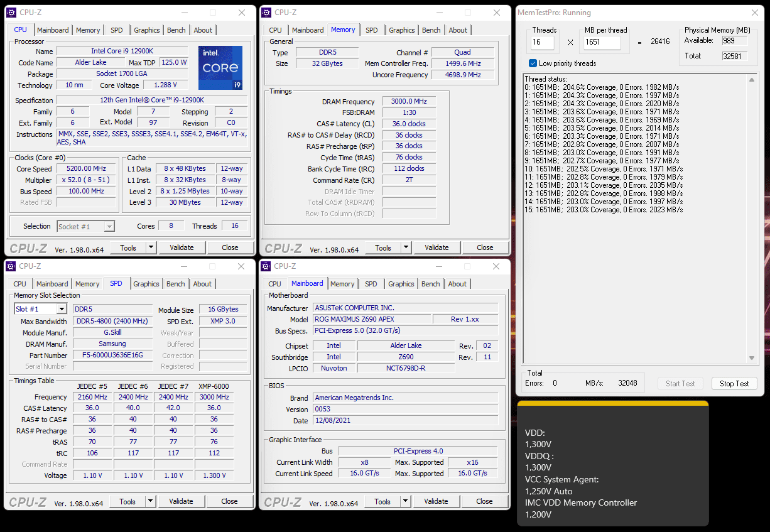Toggle the Low priority threads checkbox

click(x=533, y=63)
